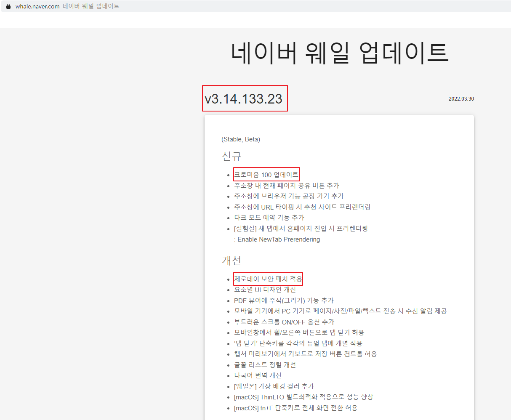Click the '신규' section heading
Image resolution: width=511 pixels, height=420 pixels.
click(x=232, y=157)
